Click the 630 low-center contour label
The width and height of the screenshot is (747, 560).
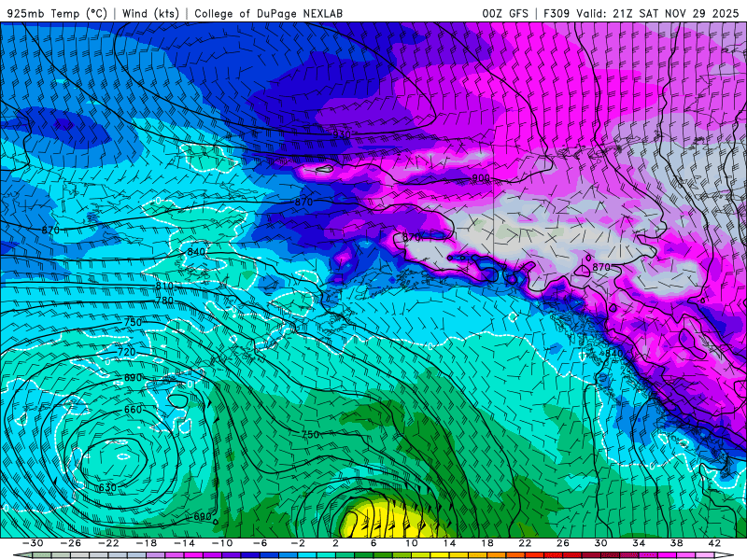107,487
